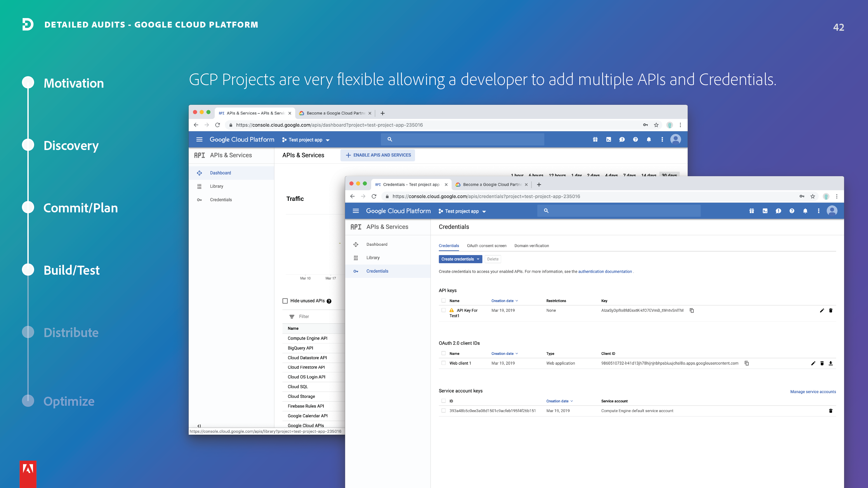This screenshot has height=488, width=868.
Task: Select Dashboard in Credentials window sidebar
Action: pos(388,244)
